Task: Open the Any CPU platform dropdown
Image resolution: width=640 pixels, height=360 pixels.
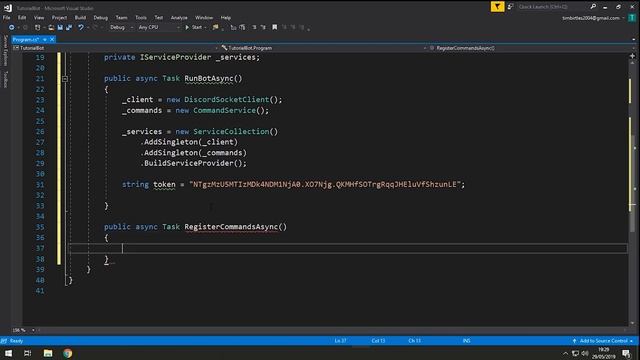Action: [159, 27]
